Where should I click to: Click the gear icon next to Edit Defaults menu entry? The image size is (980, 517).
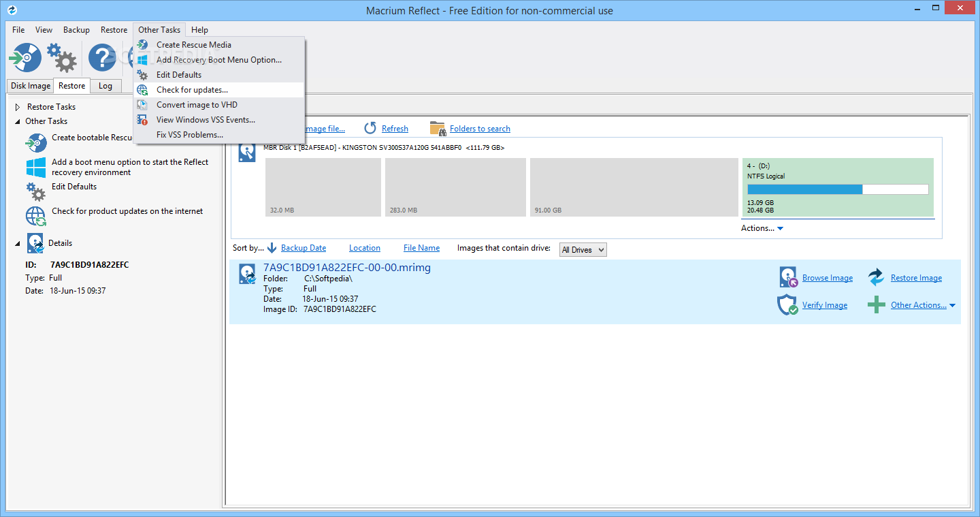142,75
